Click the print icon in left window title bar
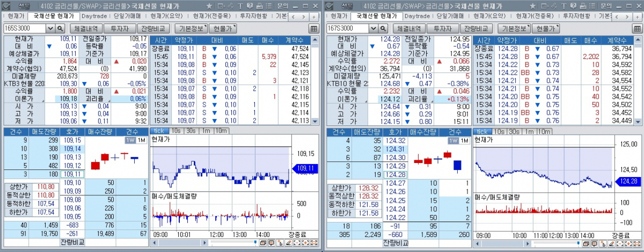 click(x=259, y=5)
